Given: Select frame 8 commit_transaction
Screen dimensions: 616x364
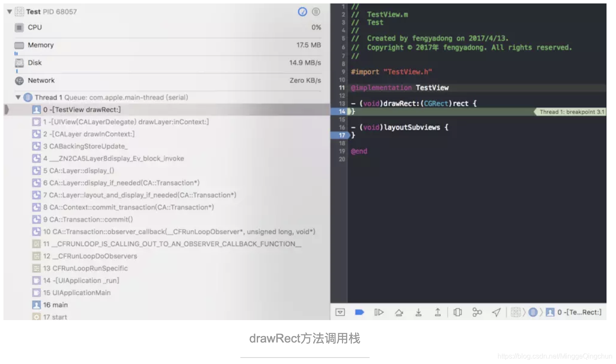Looking at the screenshot, I should (x=167, y=207).
